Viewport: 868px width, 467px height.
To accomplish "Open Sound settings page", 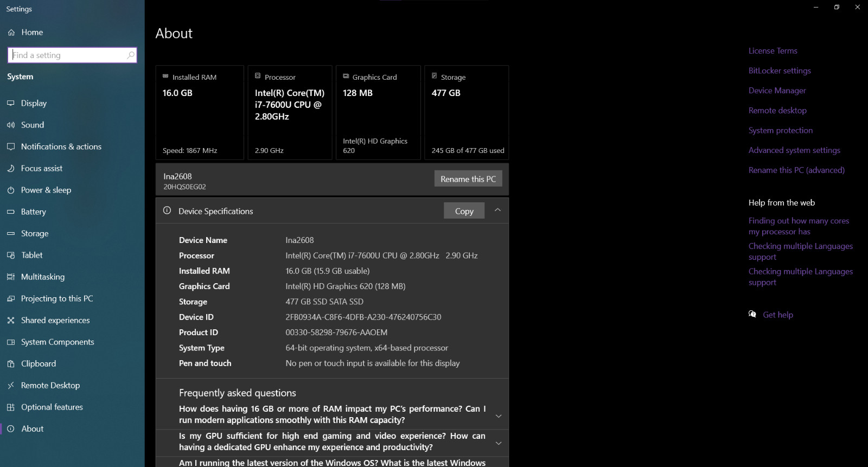I will [x=72, y=125].
